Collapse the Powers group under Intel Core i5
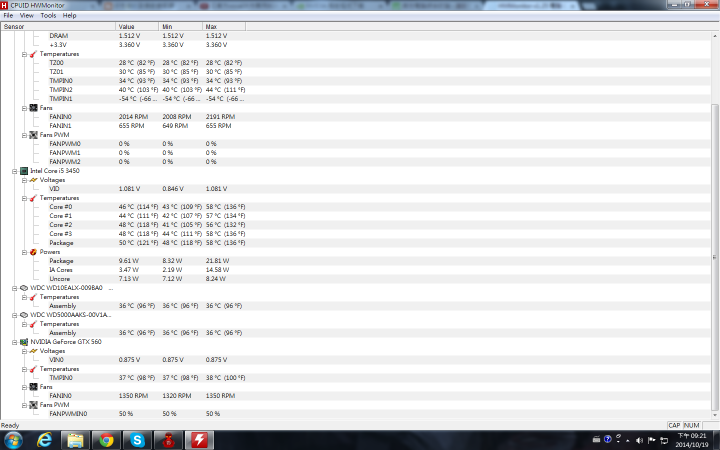720x450 pixels. coord(24,253)
